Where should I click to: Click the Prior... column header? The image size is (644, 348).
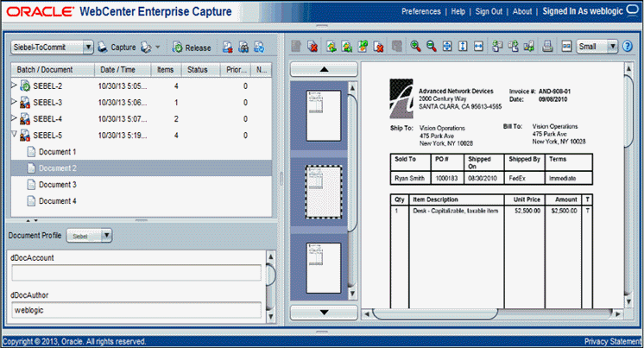coord(236,69)
